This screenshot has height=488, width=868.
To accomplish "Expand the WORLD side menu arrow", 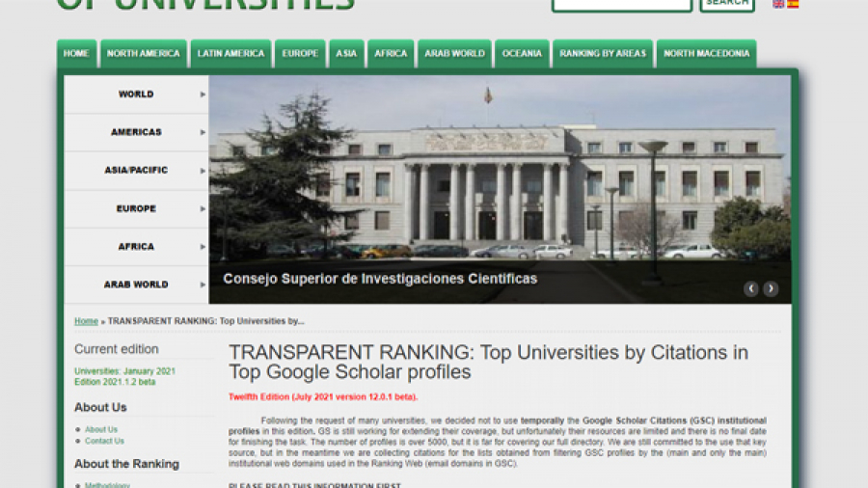I will [203, 95].
